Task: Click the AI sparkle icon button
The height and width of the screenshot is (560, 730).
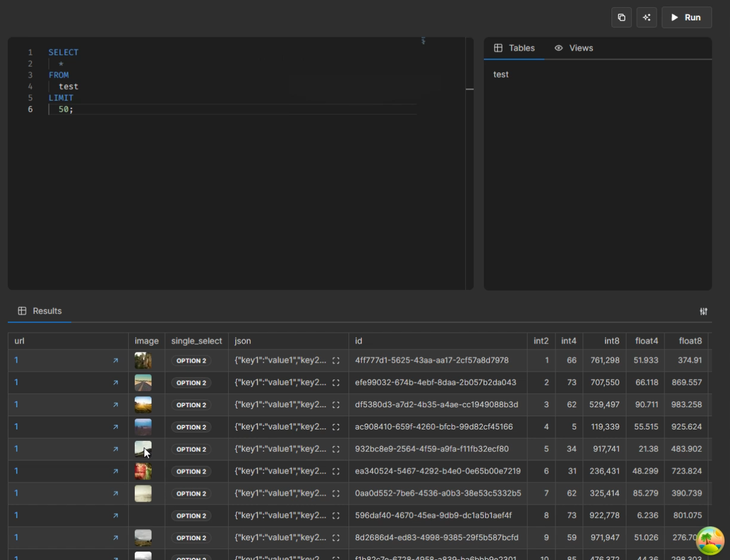Action: pyautogui.click(x=647, y=17)
